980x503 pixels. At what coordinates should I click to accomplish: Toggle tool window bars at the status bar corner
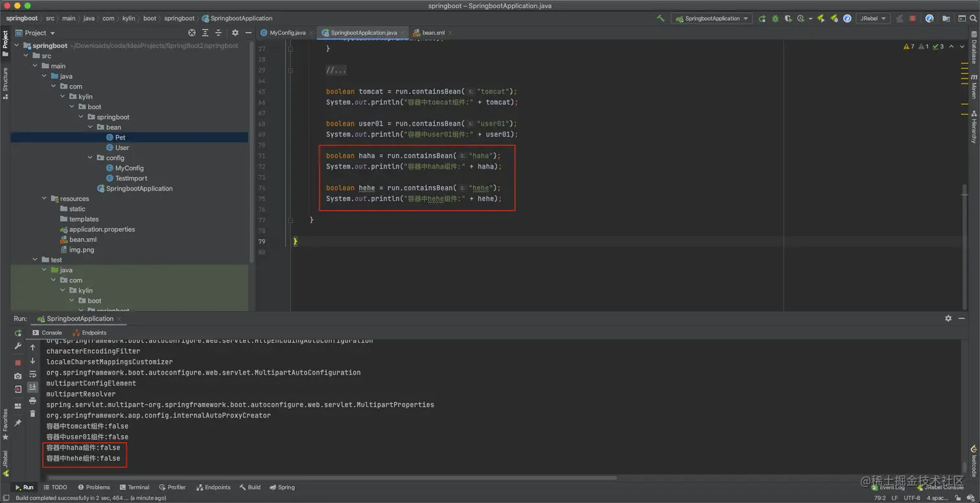[6, 498]
